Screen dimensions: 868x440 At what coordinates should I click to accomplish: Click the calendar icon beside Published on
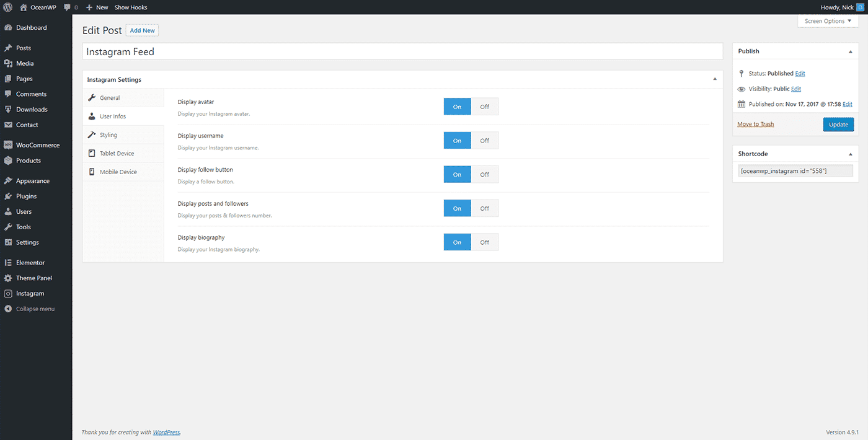[742, 104]
